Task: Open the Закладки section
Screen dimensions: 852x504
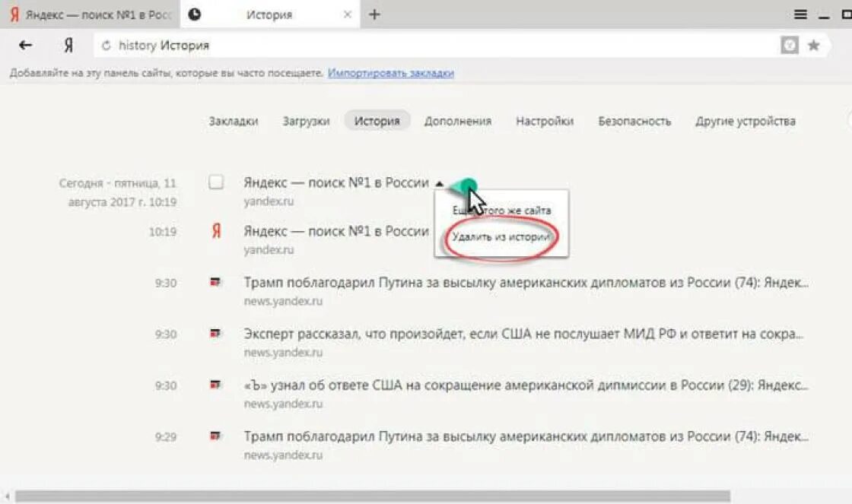Action: [x=234, y=121]
